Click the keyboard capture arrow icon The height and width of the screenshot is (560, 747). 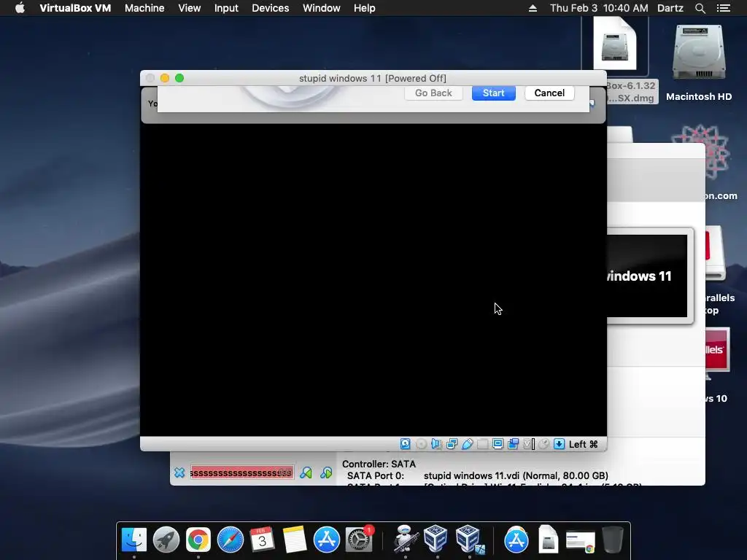(x=560, y=444)
